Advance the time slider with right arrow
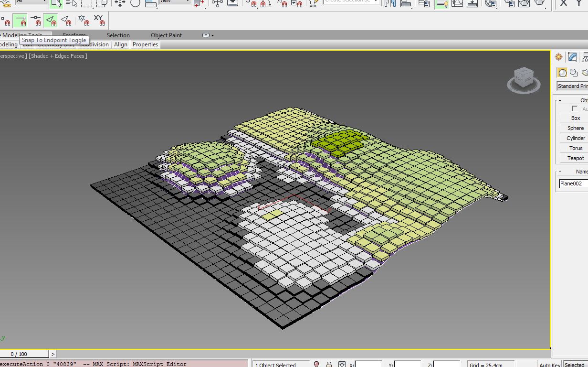588x367 pixels. point(52,354)
